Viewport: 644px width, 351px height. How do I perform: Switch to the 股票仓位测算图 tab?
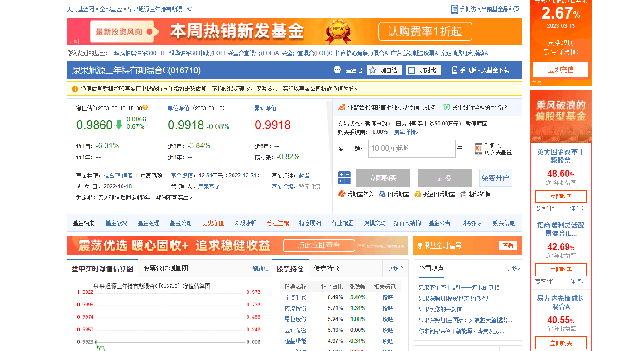(x=165, y=268)
